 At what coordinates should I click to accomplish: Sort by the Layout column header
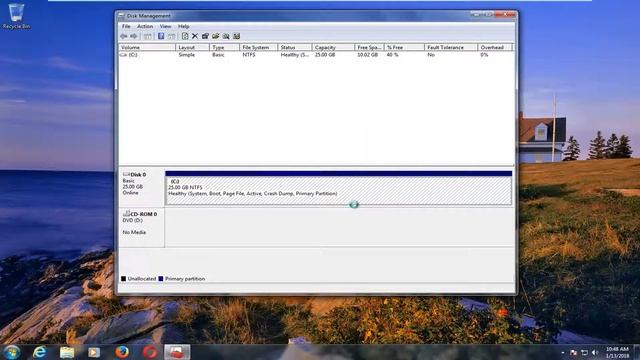coord(193,47)
